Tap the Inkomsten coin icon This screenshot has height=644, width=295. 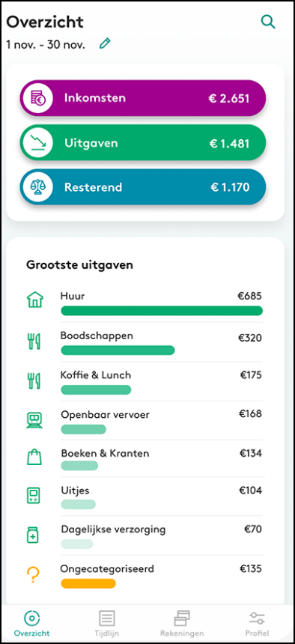(37, 98)
